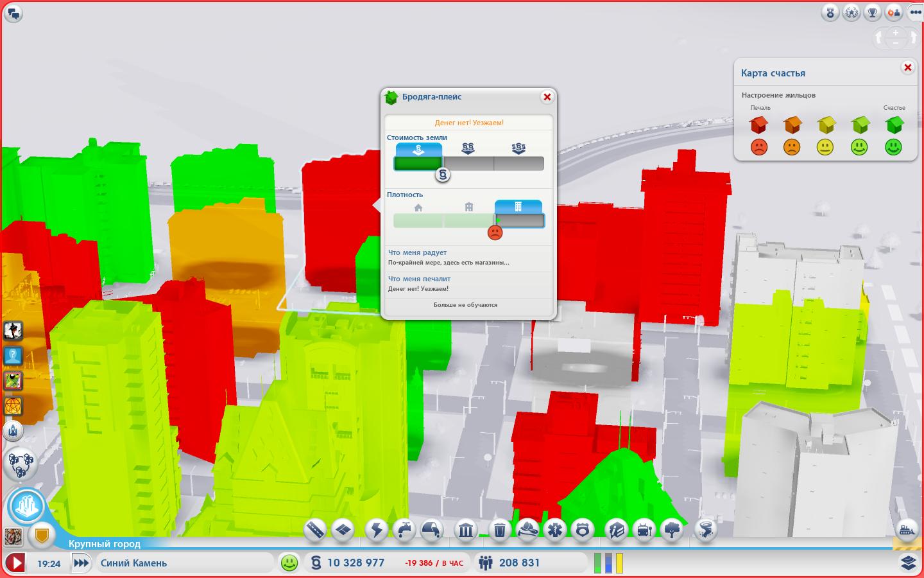This screenshot has width=924, height=578.
Task: Close the Бродяга-плейс info popup
Action: click(547, 97)
